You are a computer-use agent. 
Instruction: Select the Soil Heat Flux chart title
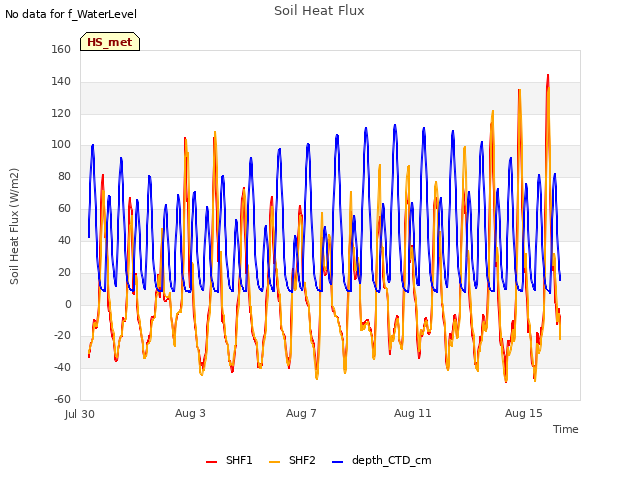point(319,11)
